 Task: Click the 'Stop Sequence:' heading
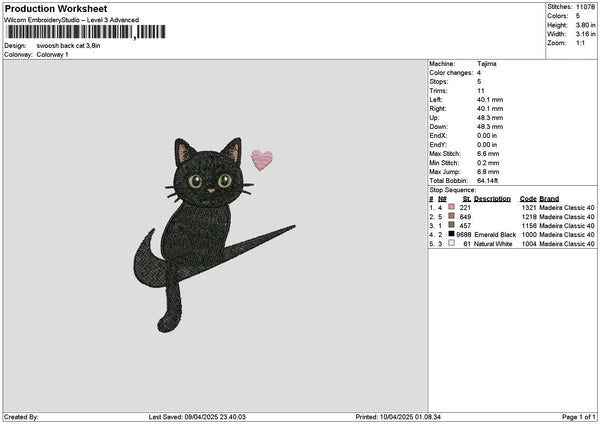(453, 190)
